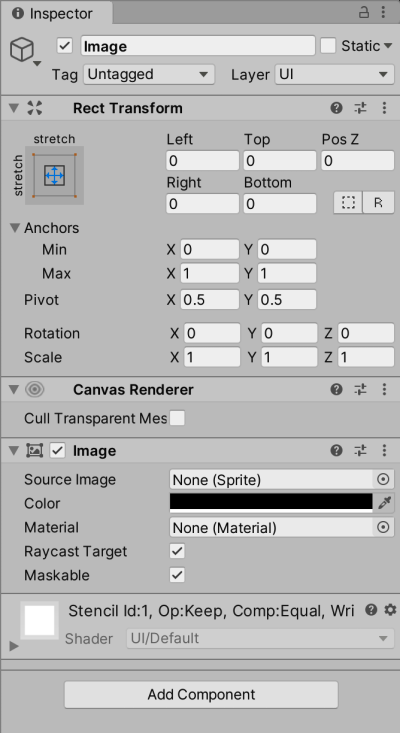Open Canvas Renderer presets slider icon
Viewport: 400px width, 733px height.
tap(360, 389)
